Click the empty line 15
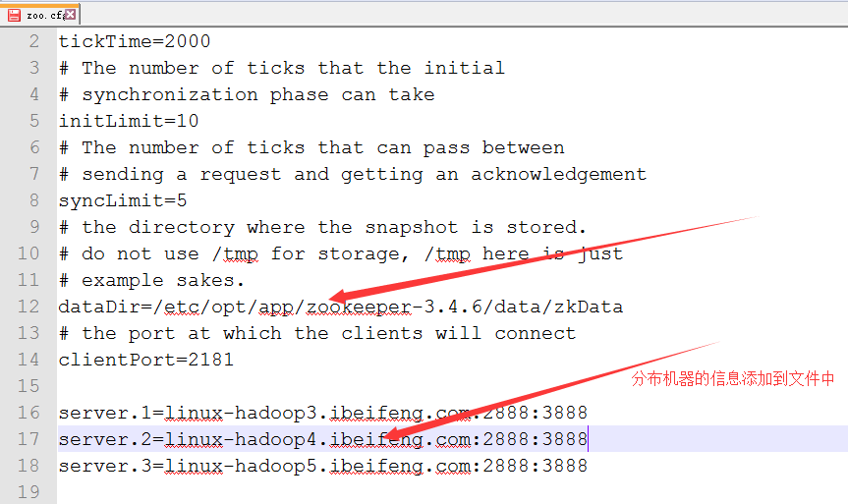This screenshot has width=848, height=504. [x=452, y=386]
